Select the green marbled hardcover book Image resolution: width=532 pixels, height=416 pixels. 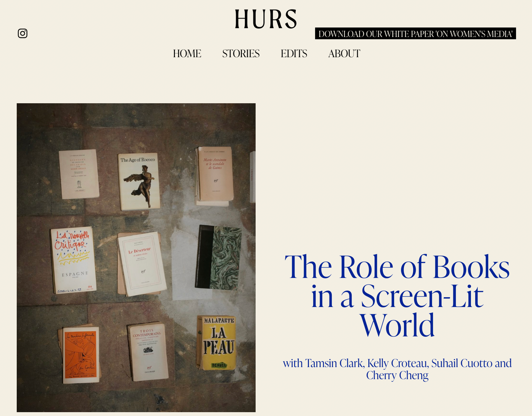click(219, 258)
